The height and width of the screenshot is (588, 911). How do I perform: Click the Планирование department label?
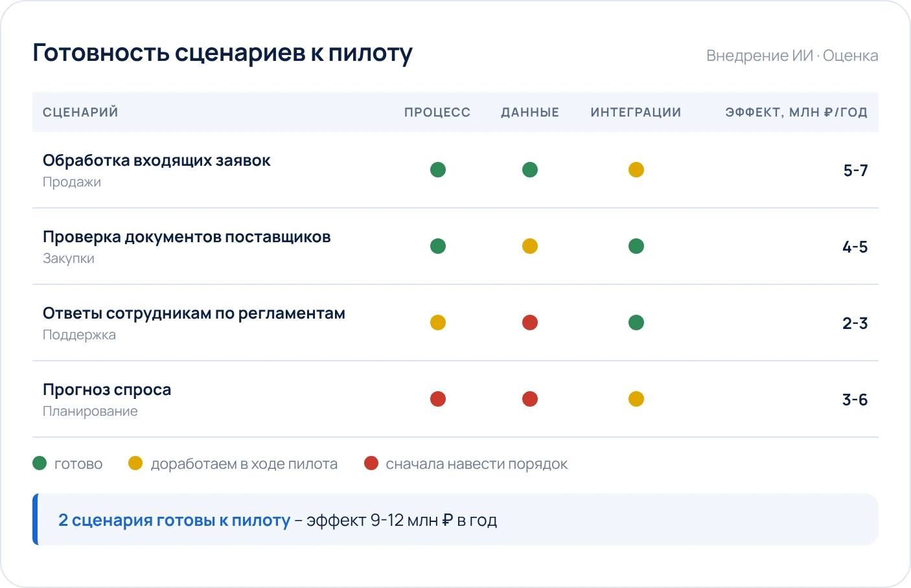[90, 411]
